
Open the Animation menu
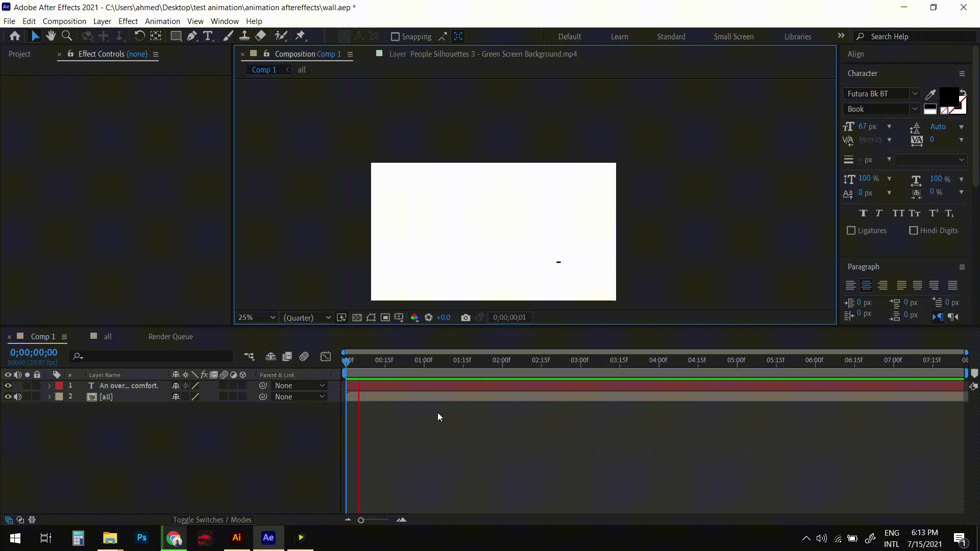pyautogui.click(x=162, y=21)
